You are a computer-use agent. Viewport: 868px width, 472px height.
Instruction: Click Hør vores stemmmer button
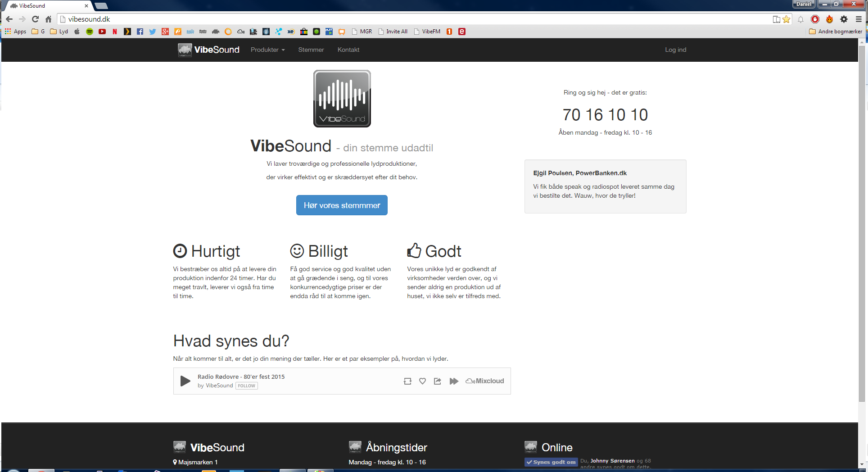click(x=342, y=205)
